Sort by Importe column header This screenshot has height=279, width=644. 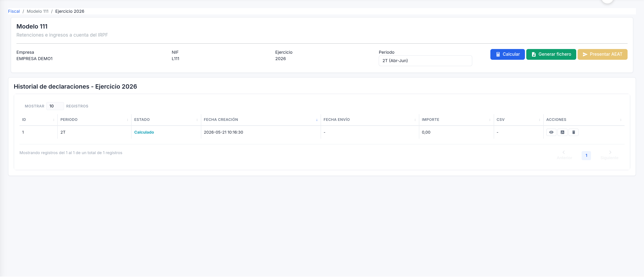point(456,120)
